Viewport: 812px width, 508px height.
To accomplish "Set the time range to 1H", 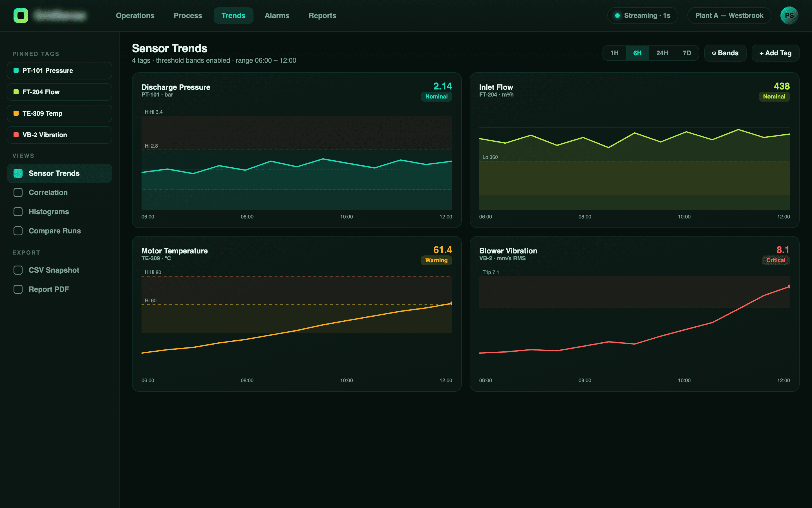I will click(614, 53).
